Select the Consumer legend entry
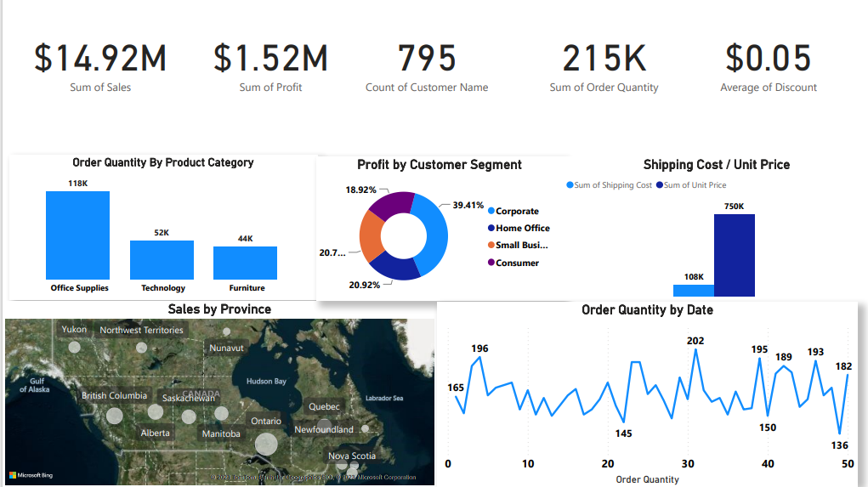Viewport: 868px width, 487px height. pyautogui.click(x=517, y=263)
